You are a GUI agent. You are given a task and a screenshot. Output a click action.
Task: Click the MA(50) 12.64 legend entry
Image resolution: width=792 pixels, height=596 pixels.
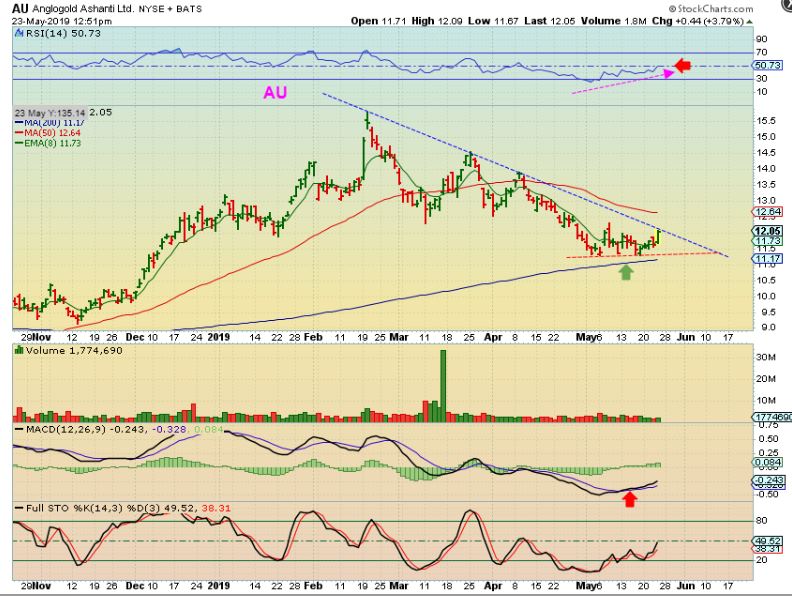(x=47, y=133)
